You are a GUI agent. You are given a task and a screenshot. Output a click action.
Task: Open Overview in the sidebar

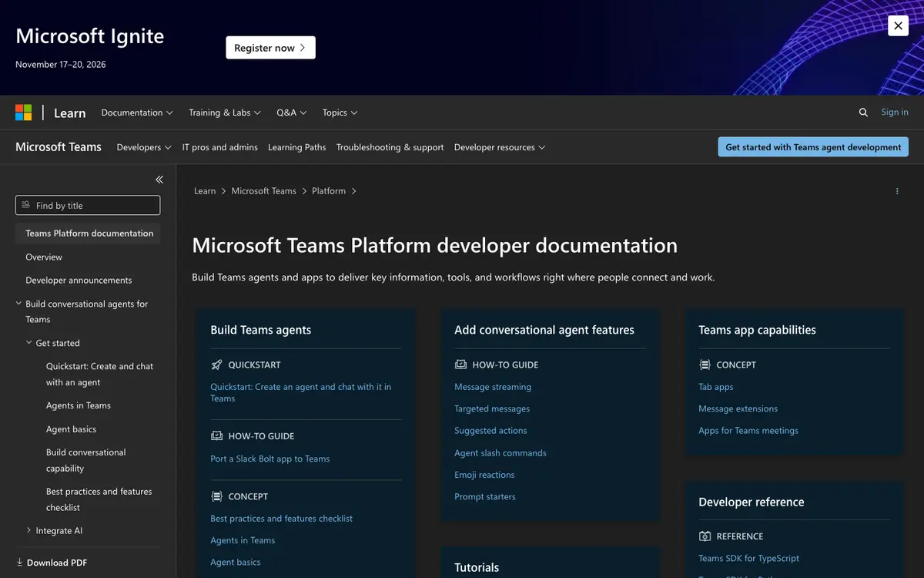(44, 257)
